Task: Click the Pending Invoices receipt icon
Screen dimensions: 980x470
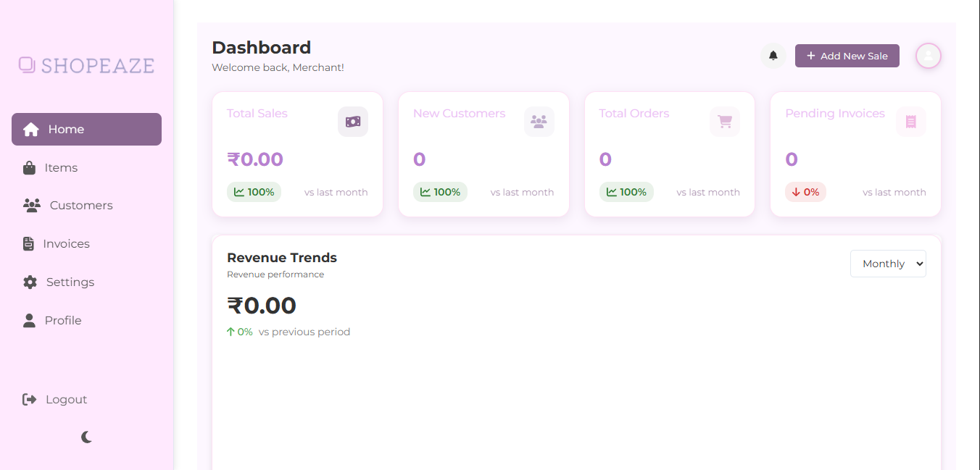Action: click(x=911, y=122)
